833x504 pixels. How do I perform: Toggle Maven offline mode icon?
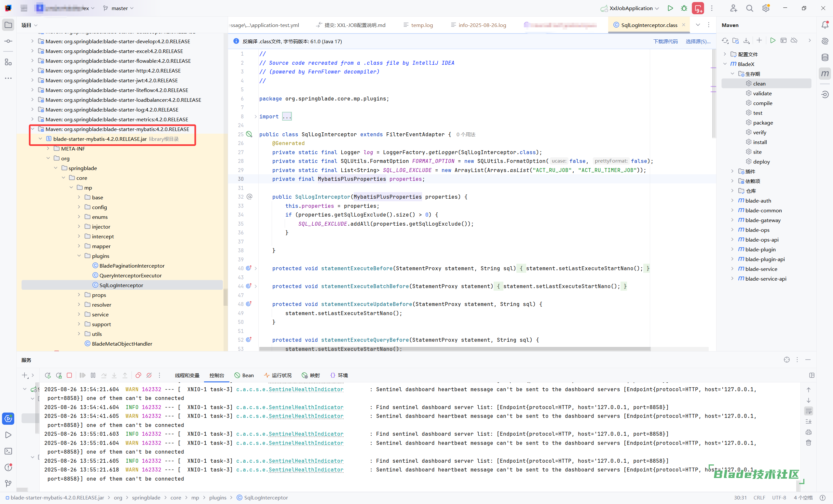(794, 41)
